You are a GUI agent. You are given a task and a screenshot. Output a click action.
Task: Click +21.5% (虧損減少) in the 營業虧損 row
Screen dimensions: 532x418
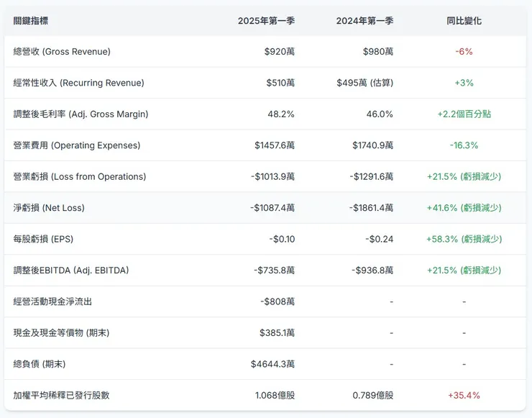pos(464,176)
